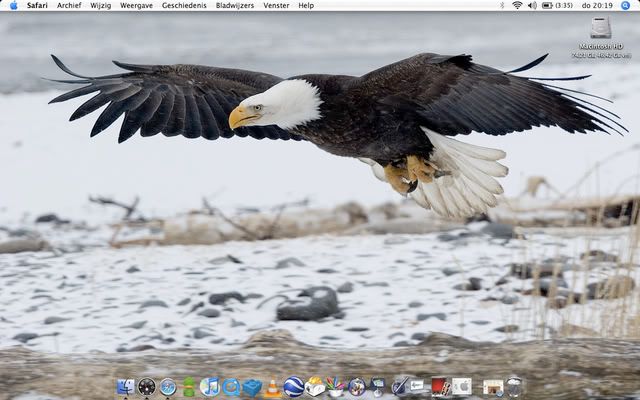Screen dimensions: 640x400
Task: Click the clock showing do 20:19
Action: point(597,5)
